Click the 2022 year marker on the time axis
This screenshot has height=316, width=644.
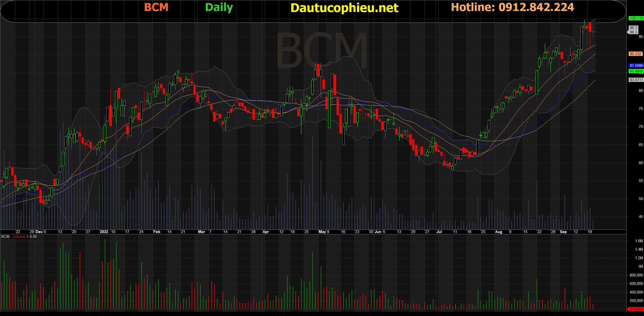104,232
